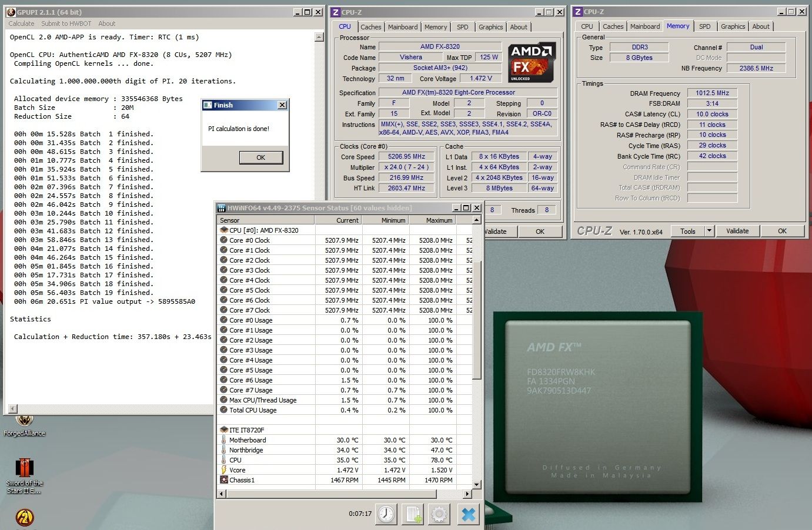Click HWiNFO vertical scrollbar down arrow
This screenshot has width=812, height=530.
[477, 485]
